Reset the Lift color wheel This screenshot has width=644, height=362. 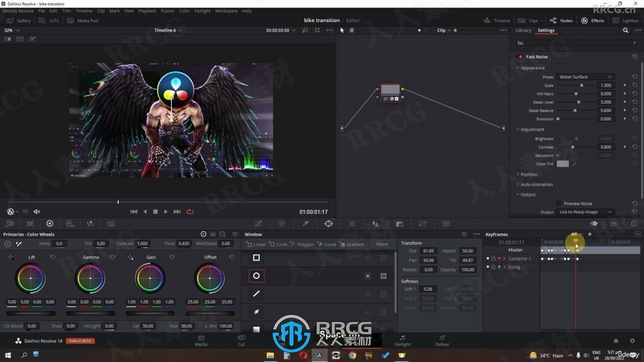[x=52, y=257]
